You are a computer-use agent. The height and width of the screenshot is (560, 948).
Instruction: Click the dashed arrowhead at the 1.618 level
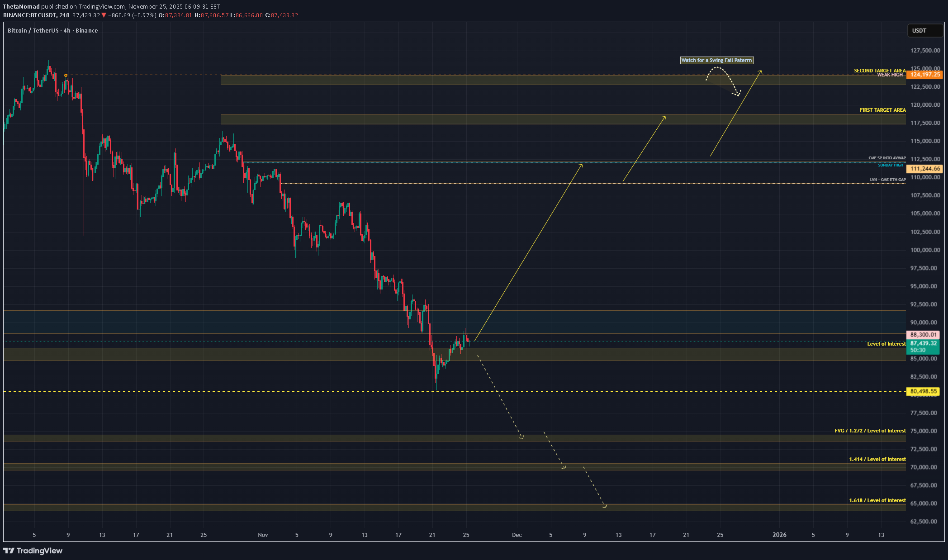coord(605,507)
